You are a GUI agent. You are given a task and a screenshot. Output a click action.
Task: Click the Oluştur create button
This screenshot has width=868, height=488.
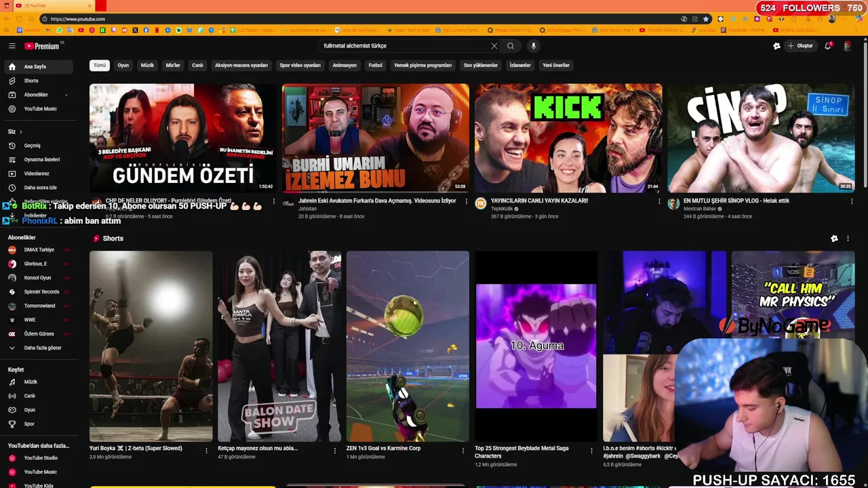(800, 46)
